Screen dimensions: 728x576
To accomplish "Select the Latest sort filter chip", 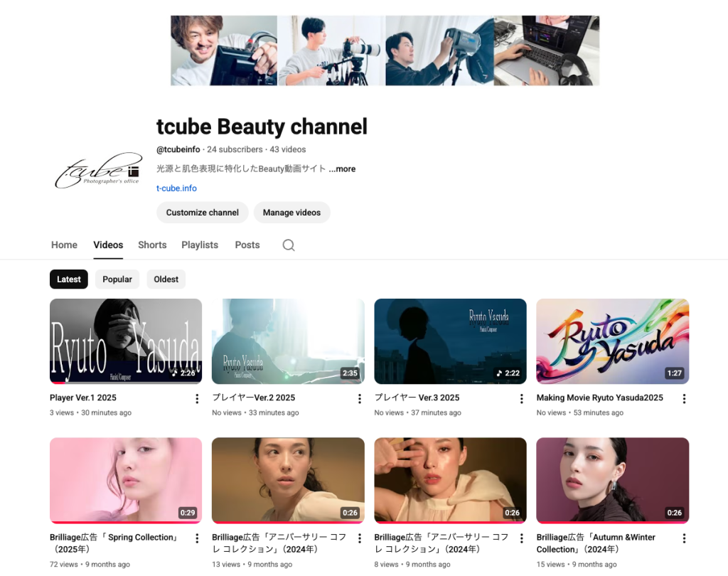I will 69,279.
